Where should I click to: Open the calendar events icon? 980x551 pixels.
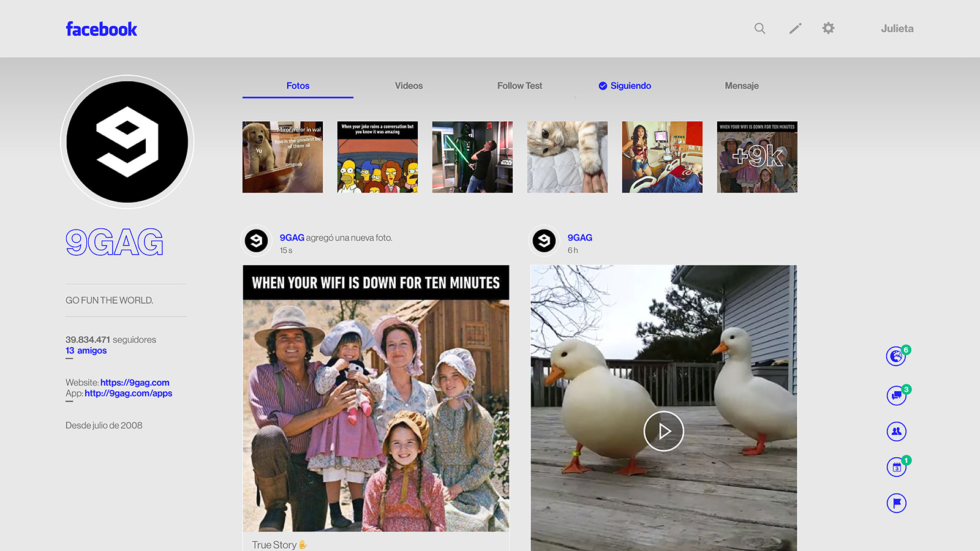[896, 467]
